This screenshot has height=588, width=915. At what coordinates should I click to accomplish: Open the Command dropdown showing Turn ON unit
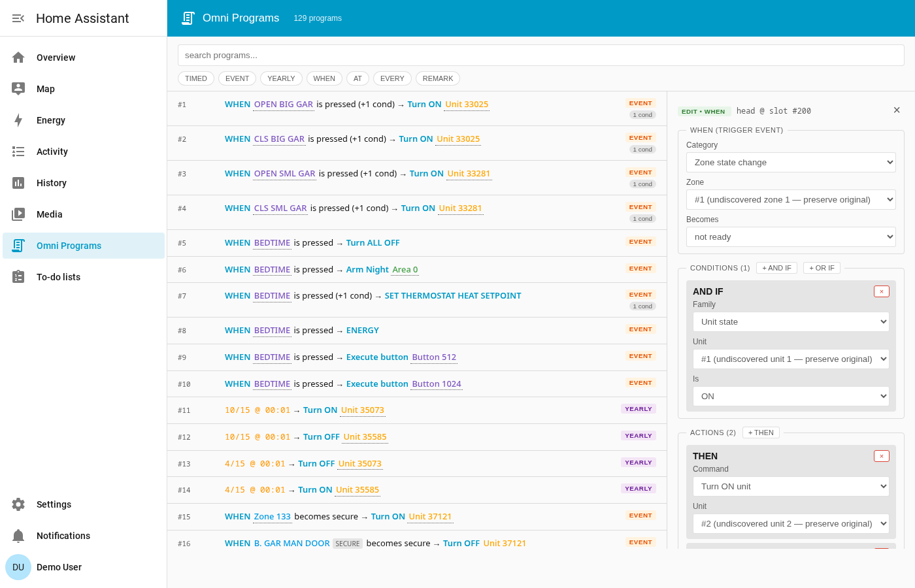click(791, 486)
